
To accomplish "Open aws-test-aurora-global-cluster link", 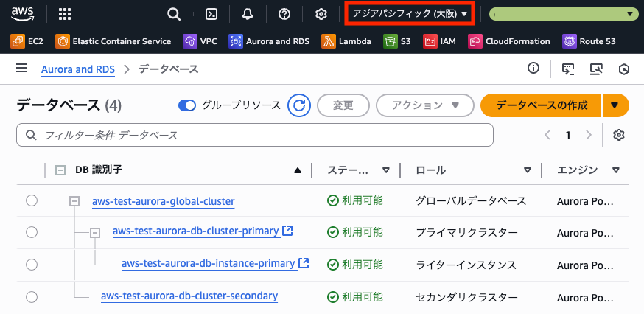I will tap(164, 201).
